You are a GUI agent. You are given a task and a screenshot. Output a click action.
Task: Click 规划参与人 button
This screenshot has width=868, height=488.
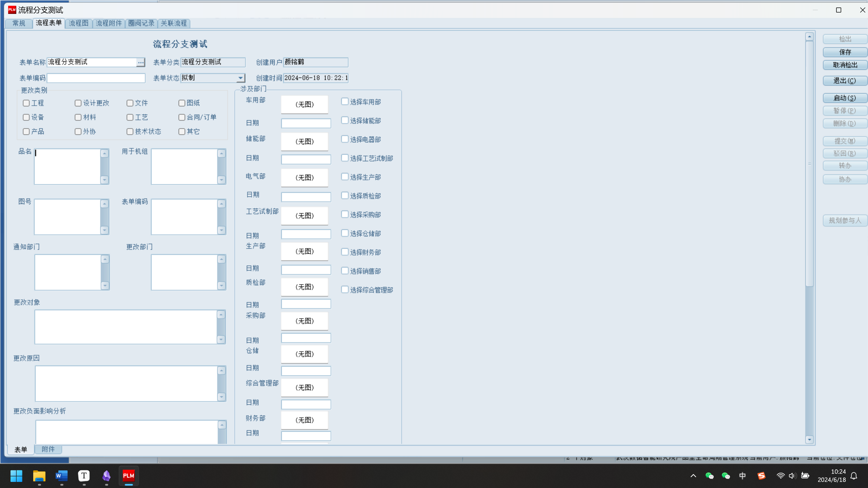click(x=845, y=221)
